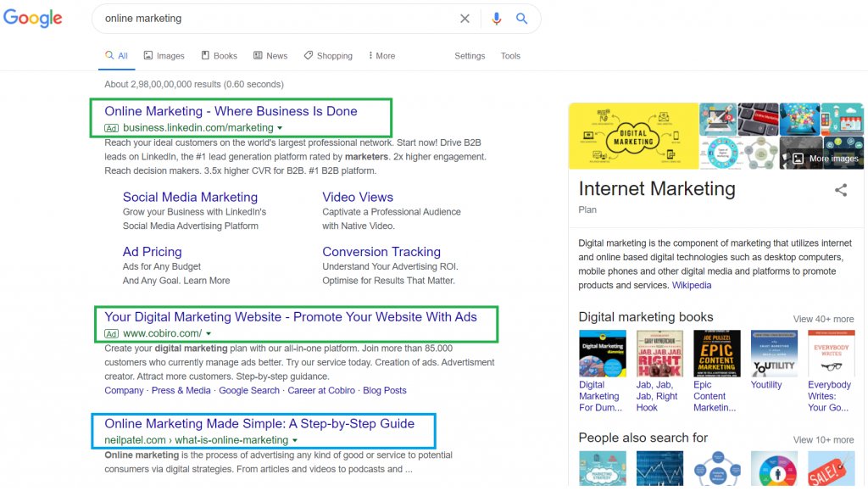868x491 pixels.
Task: Switch to the News tab
Action: pyautogui.click(x=270, y=56)
